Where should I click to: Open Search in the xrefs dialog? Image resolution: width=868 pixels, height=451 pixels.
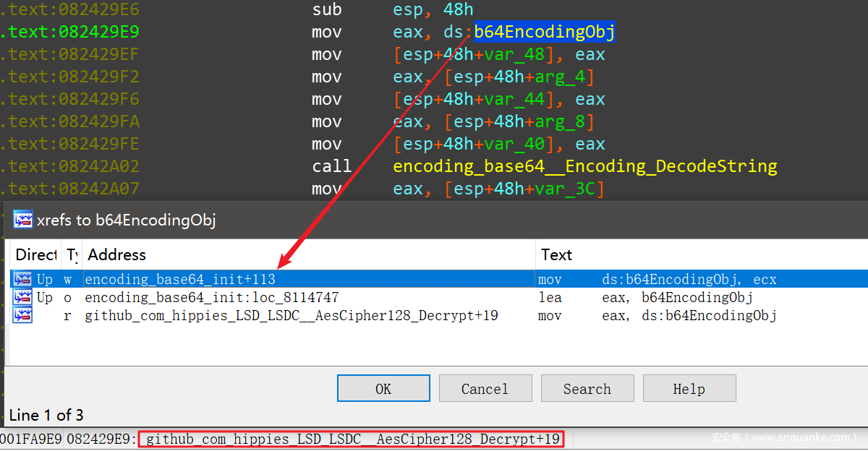coord(587,389)
